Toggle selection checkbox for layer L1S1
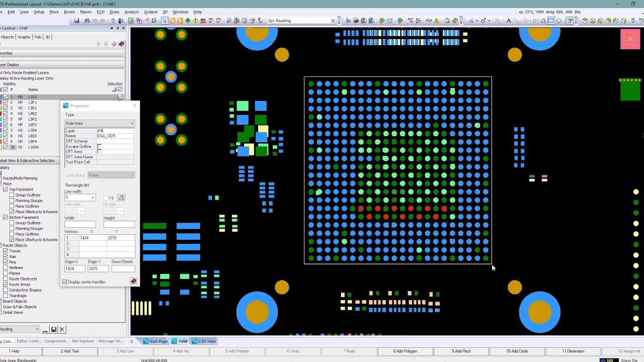 pyautogui.click(x=120, y=97)
